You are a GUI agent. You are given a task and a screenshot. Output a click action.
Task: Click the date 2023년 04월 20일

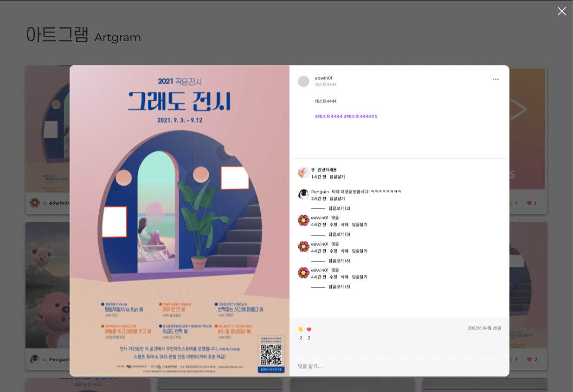coord(484,328)
